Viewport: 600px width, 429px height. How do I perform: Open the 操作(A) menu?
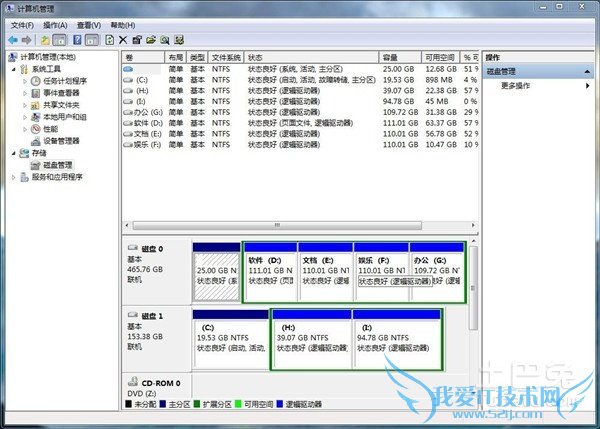(55, 25)
